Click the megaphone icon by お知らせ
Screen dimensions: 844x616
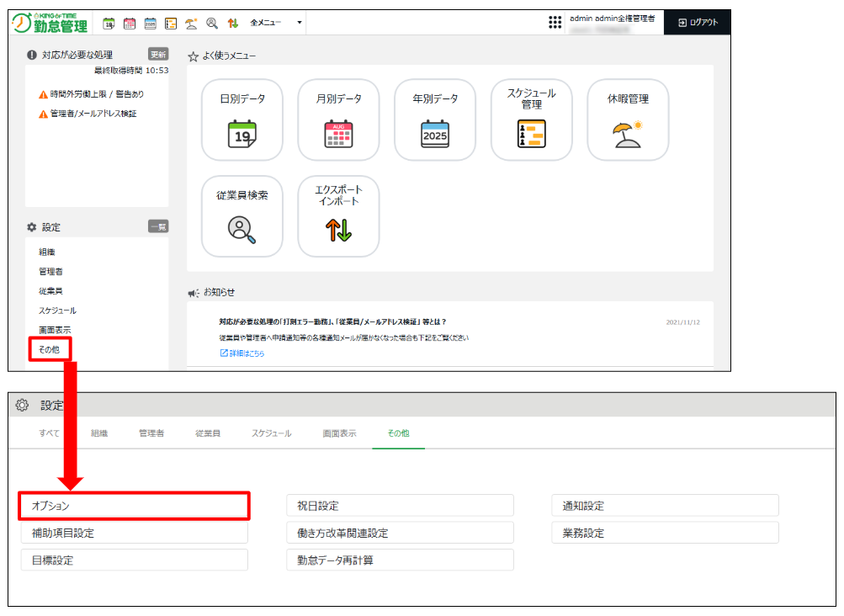[194, 293]
